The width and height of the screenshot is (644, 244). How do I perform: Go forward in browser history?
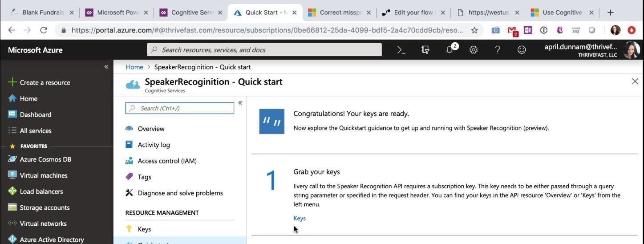click(28, 30)
